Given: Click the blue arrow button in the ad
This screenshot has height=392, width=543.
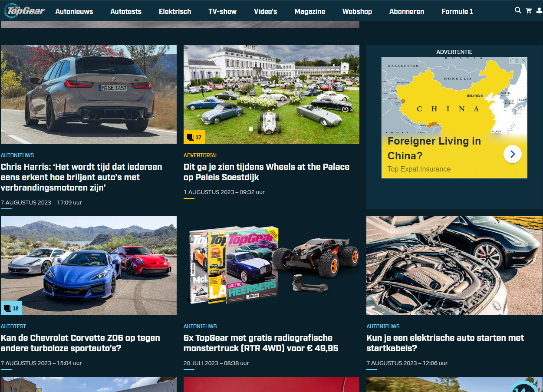Looking at the screenshot, I should coord(512,154).
